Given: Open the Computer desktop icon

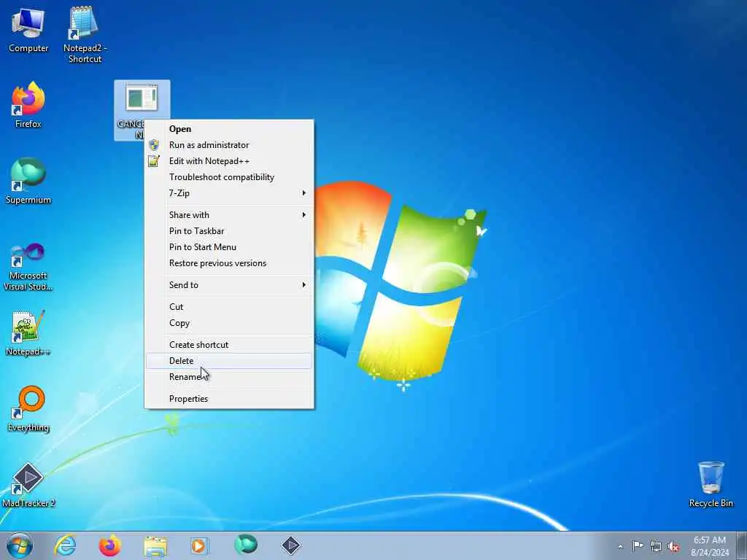Looking at the screenshot, I should (x=28, y=29).
